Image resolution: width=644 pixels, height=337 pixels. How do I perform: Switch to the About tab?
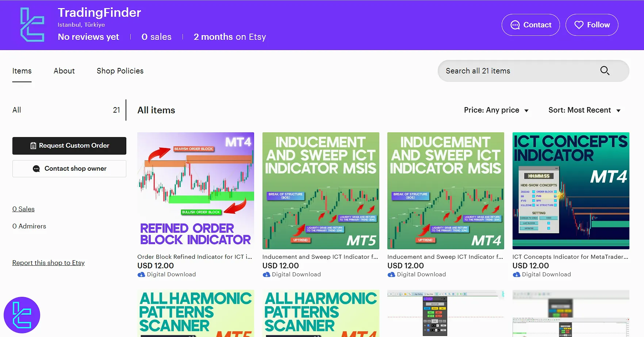click(x=64, y=71)
